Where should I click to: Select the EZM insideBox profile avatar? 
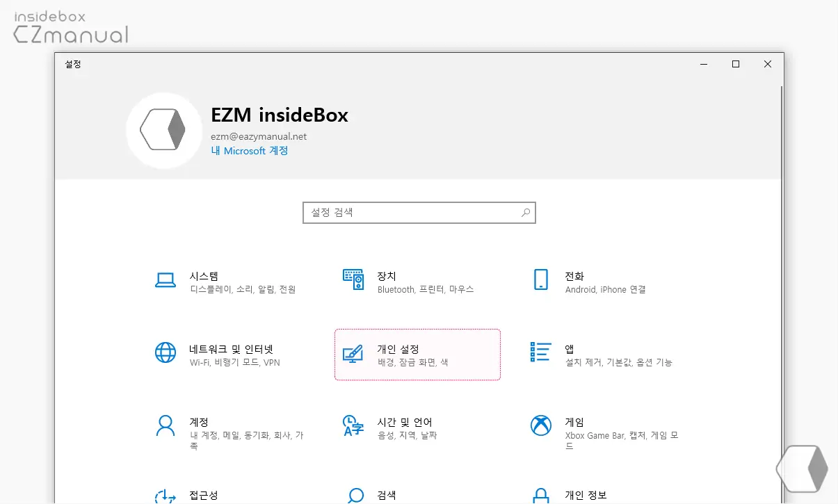tap(164, 130)
